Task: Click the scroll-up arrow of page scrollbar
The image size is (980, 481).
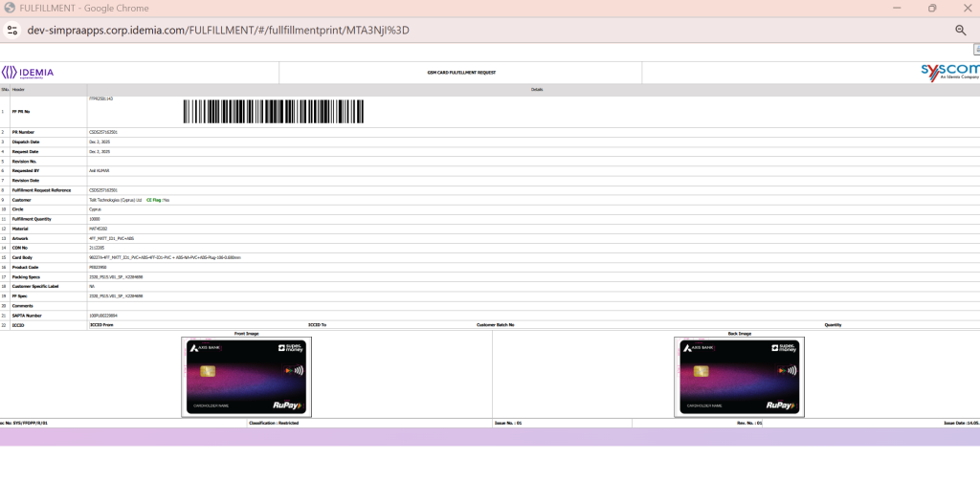Action: pyautogui.click(x=974, y=50)
